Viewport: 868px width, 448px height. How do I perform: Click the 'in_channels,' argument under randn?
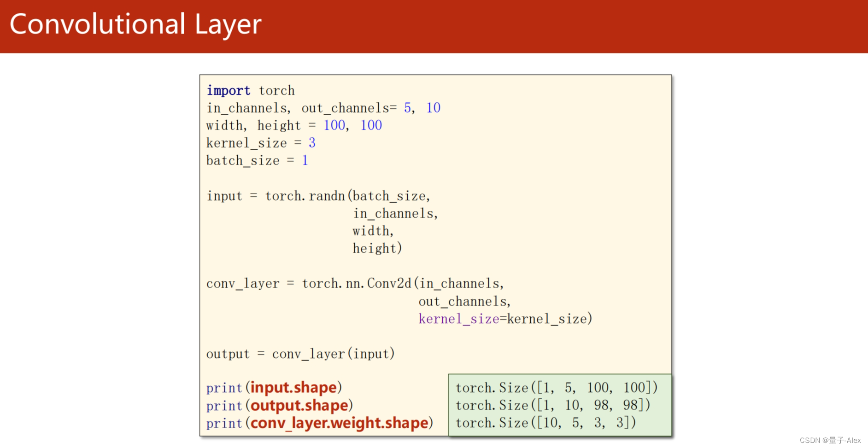coord(395,213)
